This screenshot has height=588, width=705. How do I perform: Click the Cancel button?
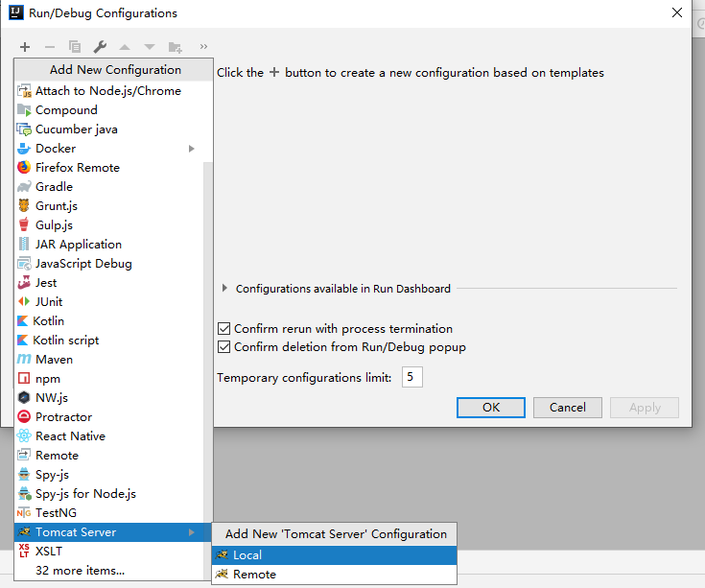(568, 408)
